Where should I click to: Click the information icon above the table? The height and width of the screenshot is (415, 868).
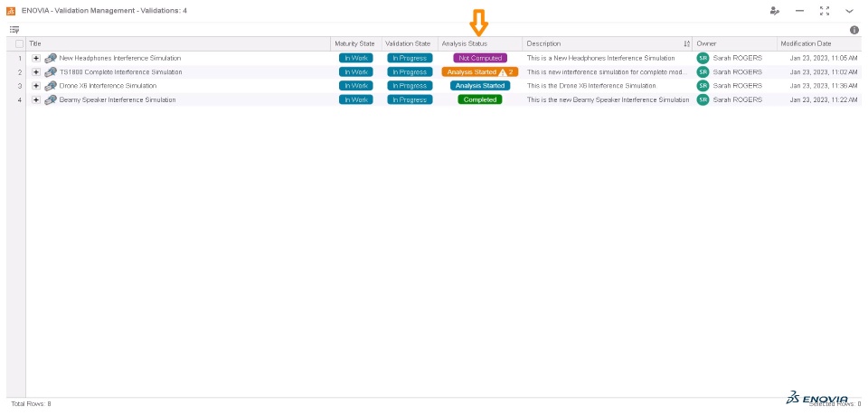[854, 30]
